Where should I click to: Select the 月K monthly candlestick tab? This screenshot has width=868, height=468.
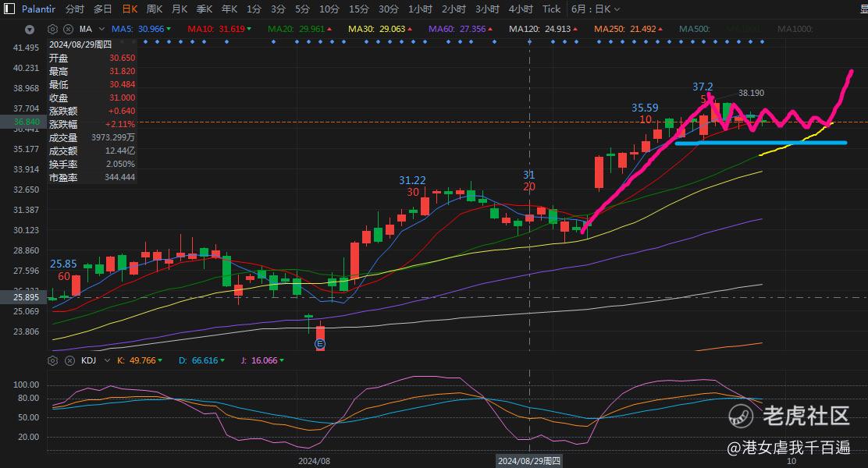(180, 9)
